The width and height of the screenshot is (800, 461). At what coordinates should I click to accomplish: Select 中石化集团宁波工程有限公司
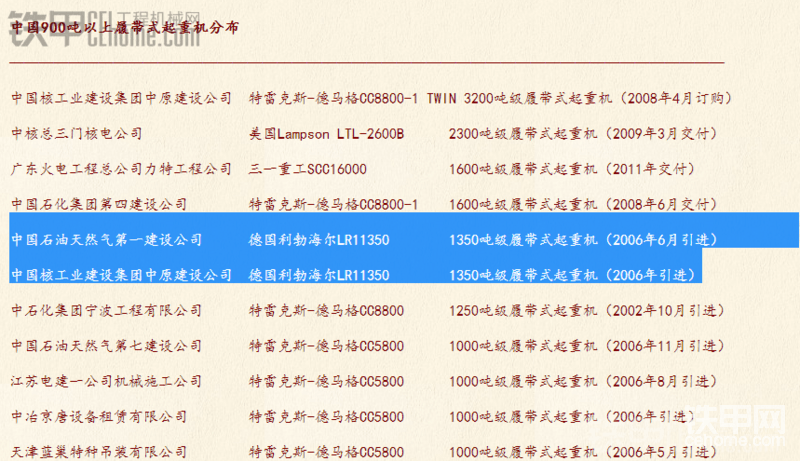coord(107,311)
